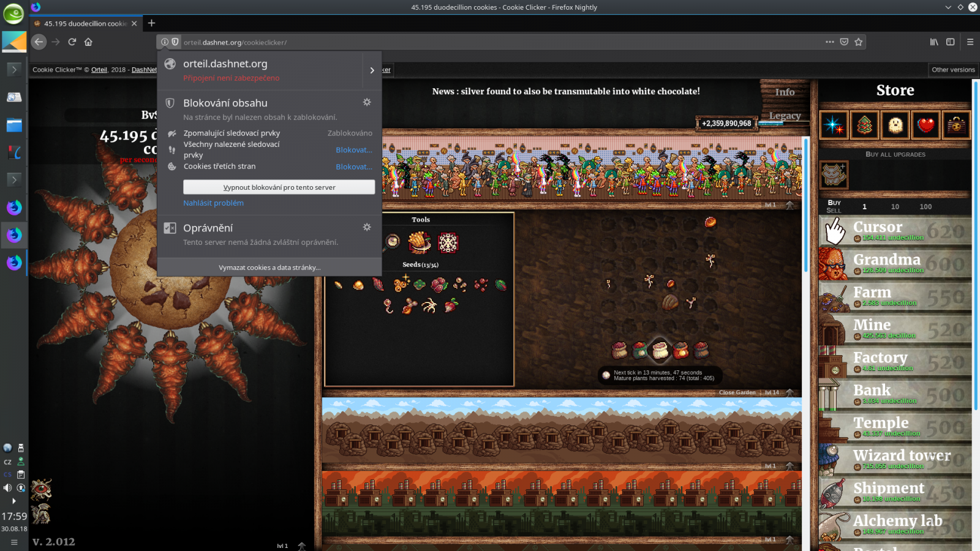Screen dimensions: 980x551
Task: Open the Firefox hamburger menu
Action: (x=970, y=42)
